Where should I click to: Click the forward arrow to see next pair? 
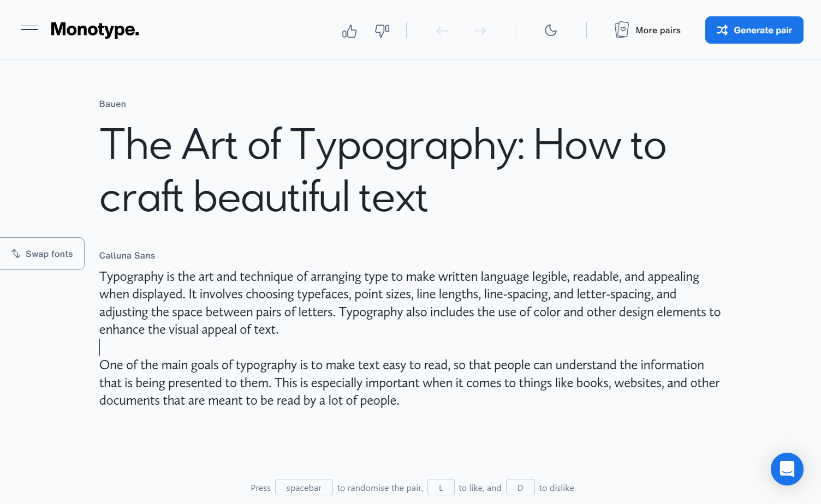[479, 31]
